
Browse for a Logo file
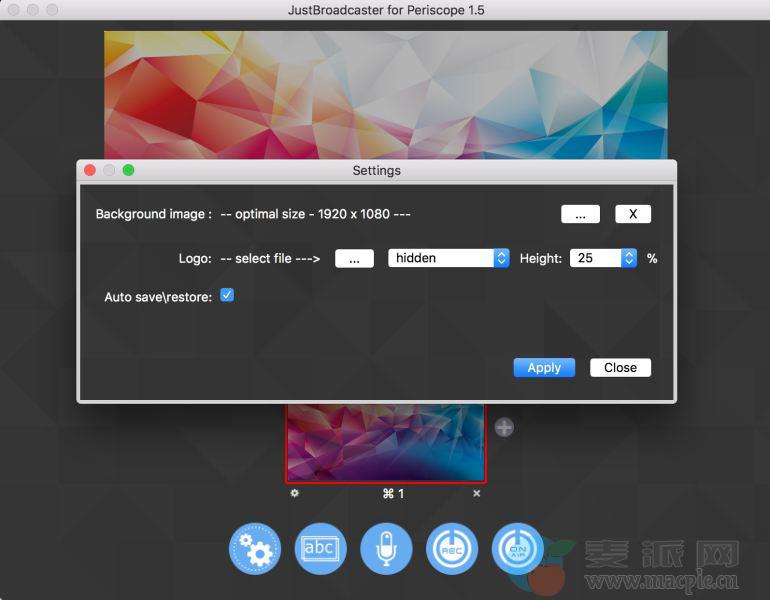coord(354,258)
